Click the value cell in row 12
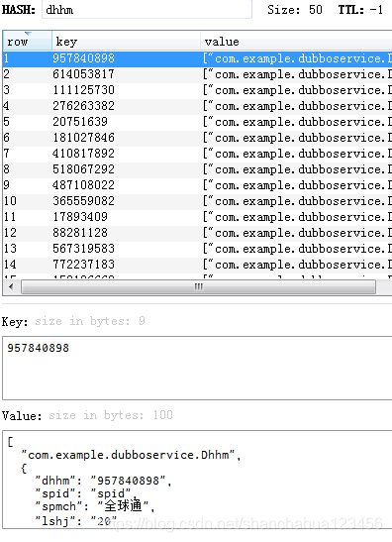The height and width of the screenshot is (542, 392). click(296, 233)
